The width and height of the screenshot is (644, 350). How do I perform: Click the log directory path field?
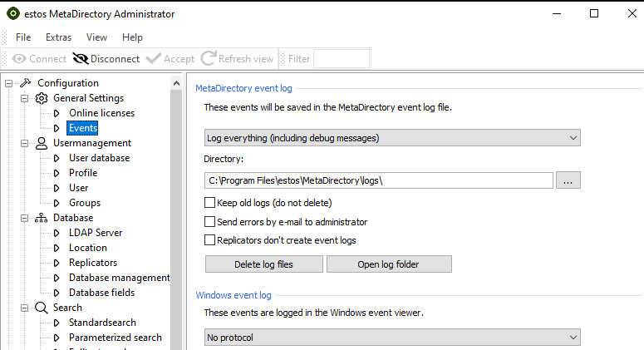pyautogui.click(x=378, y=180)
